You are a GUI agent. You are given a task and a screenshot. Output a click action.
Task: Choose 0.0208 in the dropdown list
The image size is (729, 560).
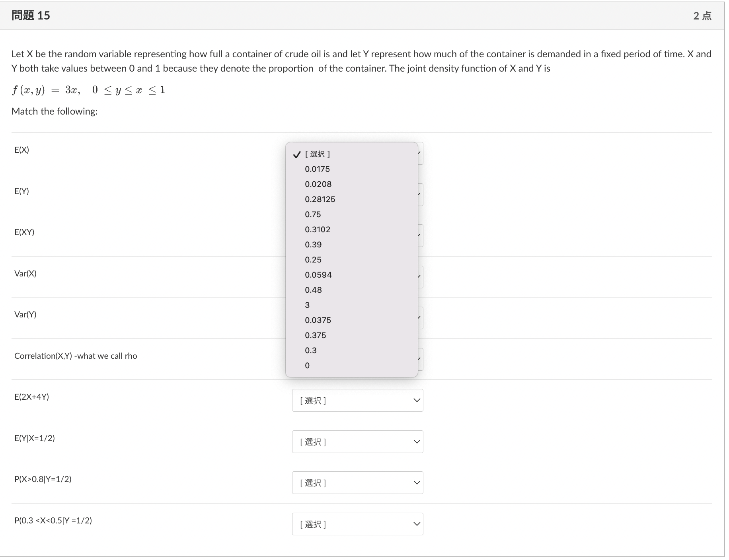point(317,184)
